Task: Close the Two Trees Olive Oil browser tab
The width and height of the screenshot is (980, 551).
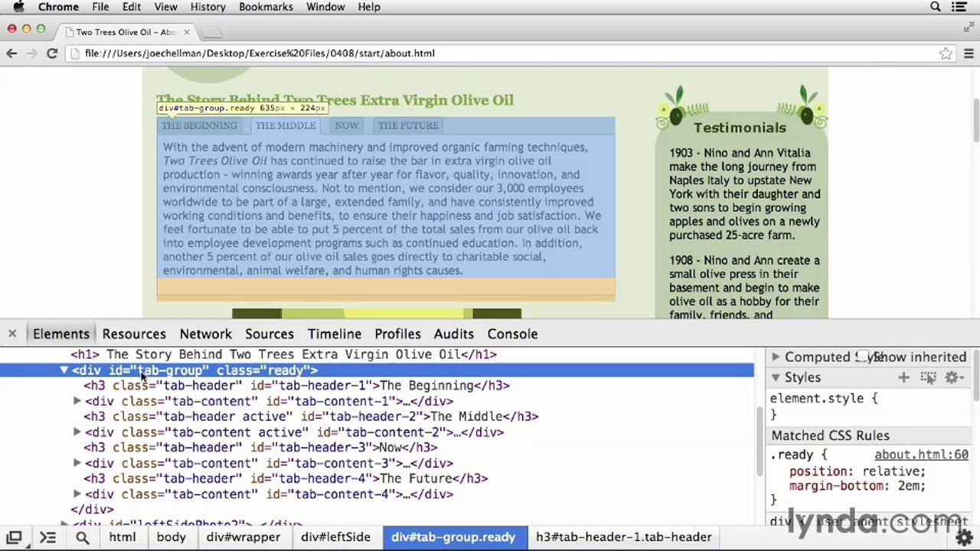Action: [x=186, y=32]
